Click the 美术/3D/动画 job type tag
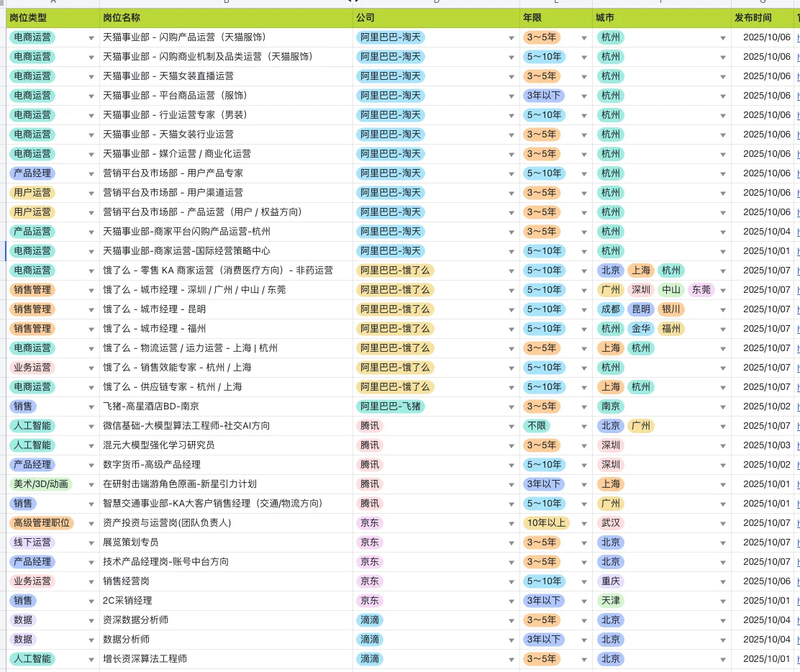The width and height of the screenshot is (800, 672). tap(41, 483)
